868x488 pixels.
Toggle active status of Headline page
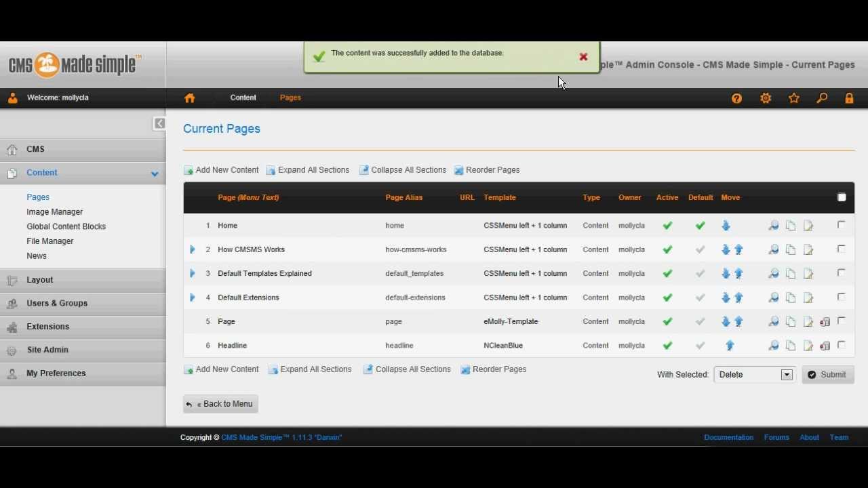[668, 346]
